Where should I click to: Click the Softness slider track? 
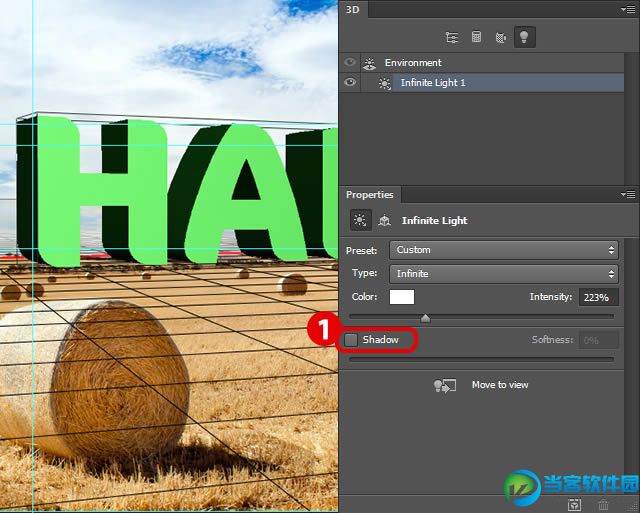[x=482, y=360]
